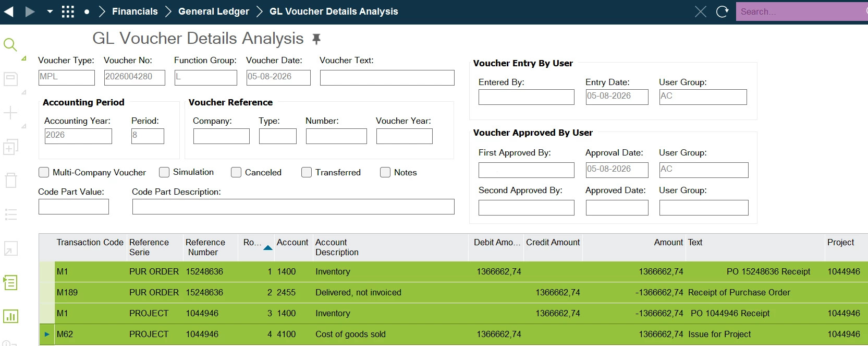Sort by the Row column header arrow
Screen dimensions: 868x346
click(x=268, y=248)
